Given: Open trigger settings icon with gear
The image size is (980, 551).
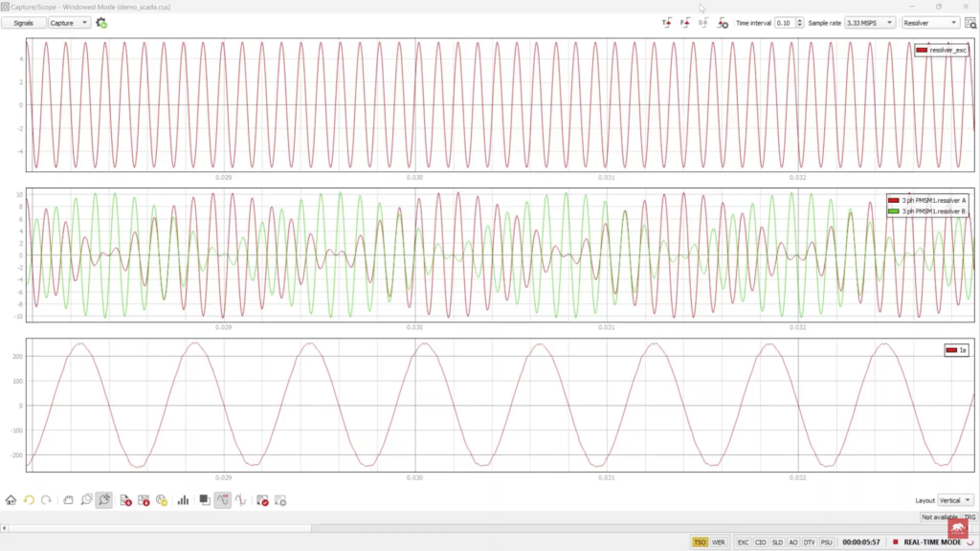Looking at the screenshot, I should click(723, 23).
